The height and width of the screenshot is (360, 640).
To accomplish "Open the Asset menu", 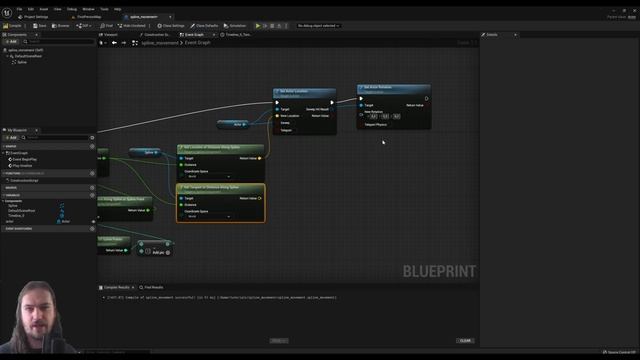I will pos(44,9).
